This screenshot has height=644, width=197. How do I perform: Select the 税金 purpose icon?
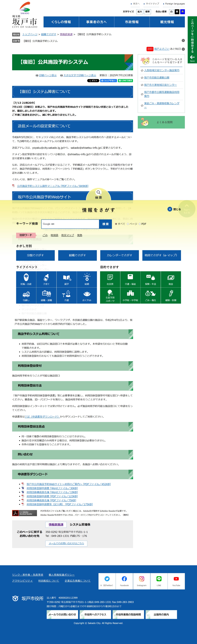point(171,279)
